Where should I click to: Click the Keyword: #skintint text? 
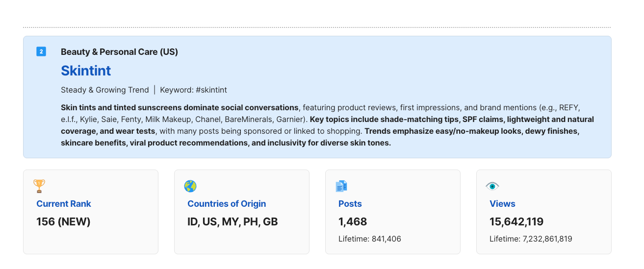[x=193, y=90]
